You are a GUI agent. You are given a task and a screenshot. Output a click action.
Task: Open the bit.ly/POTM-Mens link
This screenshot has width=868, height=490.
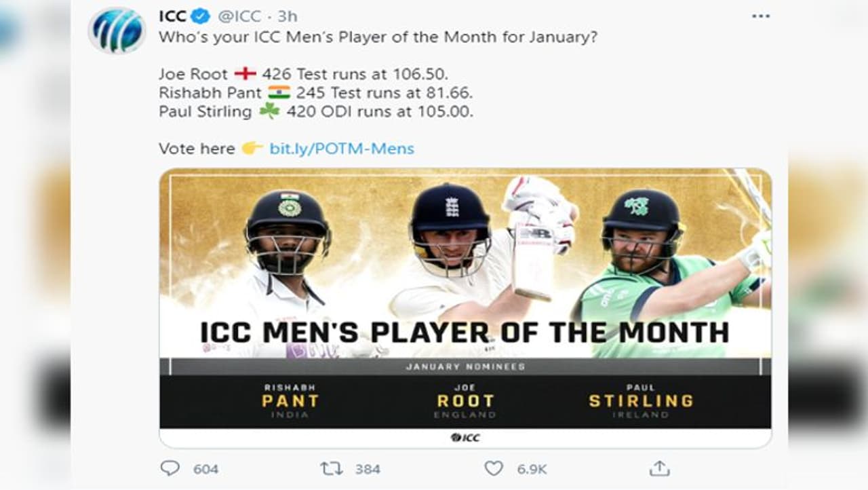point(342,148)
